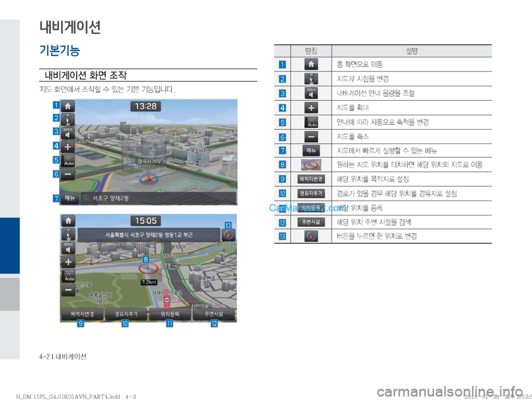Select the text 해당 위치를 목적지로 설정

[372, 179]
